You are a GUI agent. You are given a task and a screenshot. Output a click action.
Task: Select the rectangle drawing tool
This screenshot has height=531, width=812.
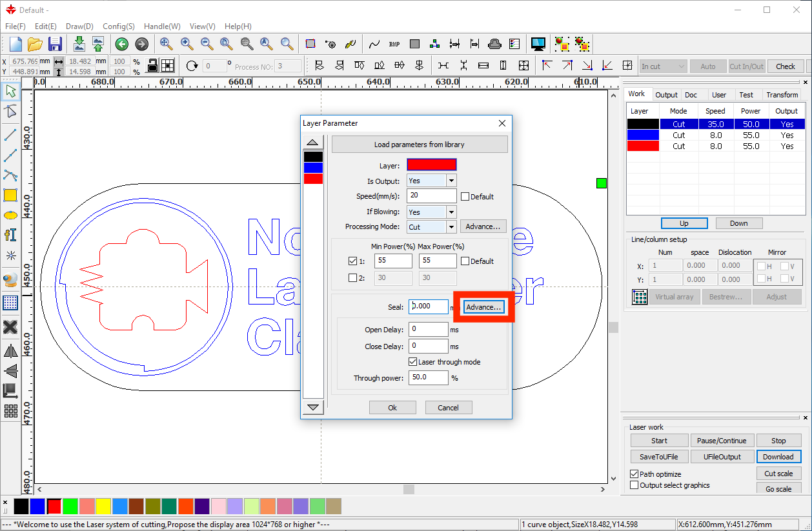point(10,195)
